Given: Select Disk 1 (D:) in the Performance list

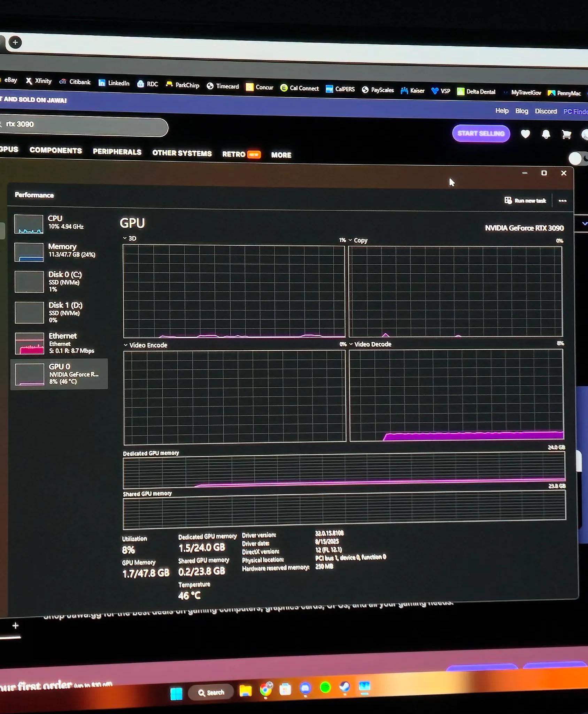Looking at the screenshot, I should 59,312.
